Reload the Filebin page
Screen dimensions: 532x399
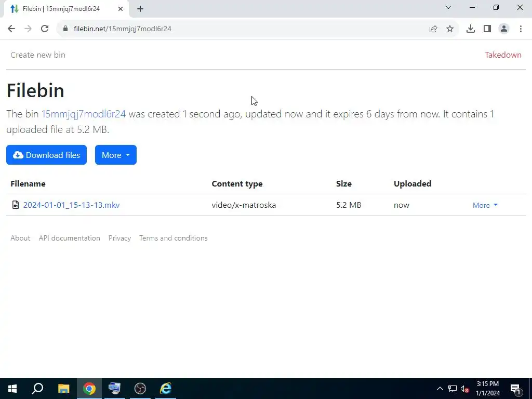[x=45, y=29]
